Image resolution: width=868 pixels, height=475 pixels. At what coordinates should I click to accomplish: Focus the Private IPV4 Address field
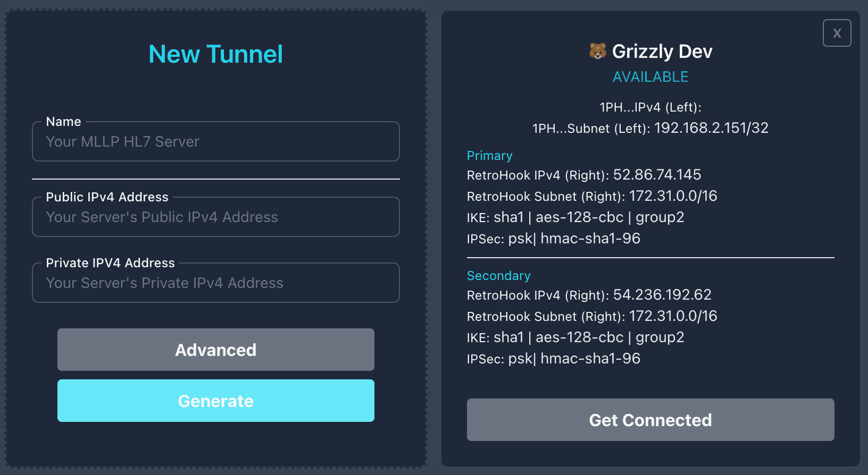[216, 283]
